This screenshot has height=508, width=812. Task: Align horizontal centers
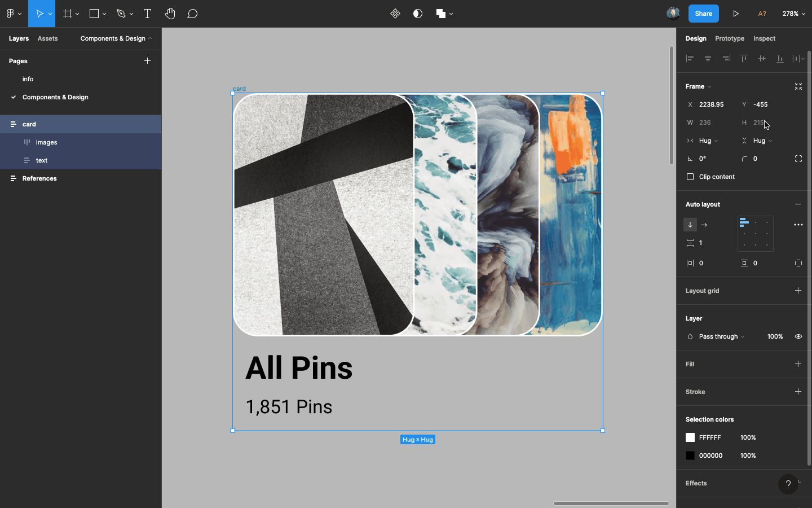coord(708,58)
